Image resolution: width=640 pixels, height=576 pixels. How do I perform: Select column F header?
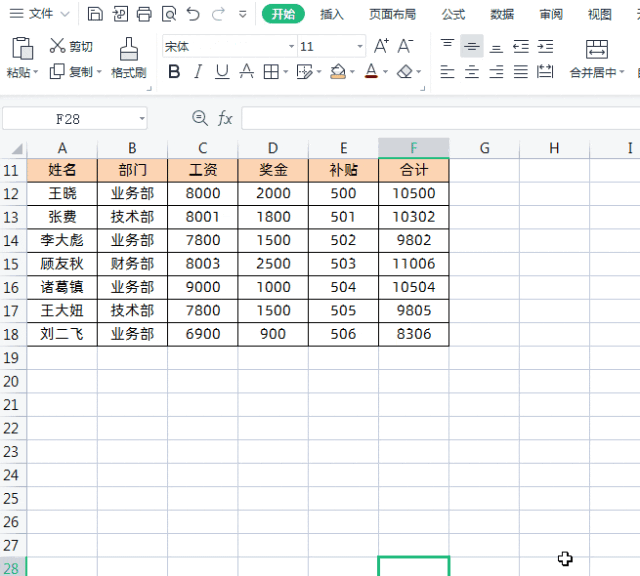(x=413, y=148)
